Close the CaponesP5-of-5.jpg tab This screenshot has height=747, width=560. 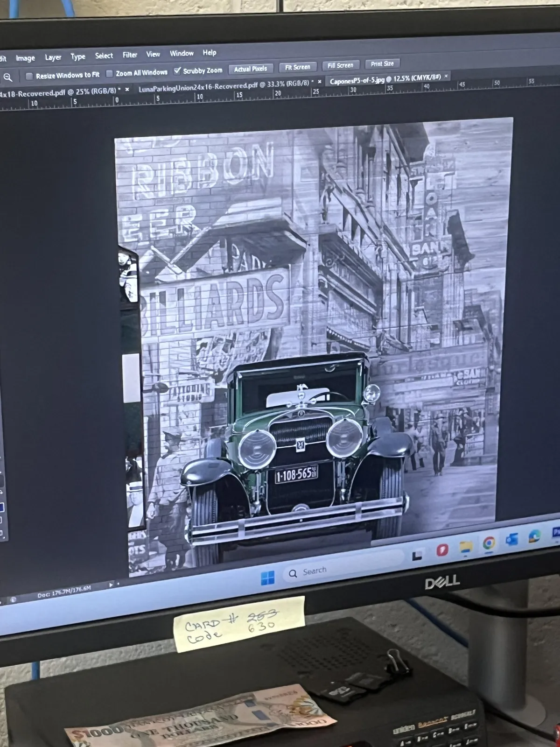tap(446, 76)
